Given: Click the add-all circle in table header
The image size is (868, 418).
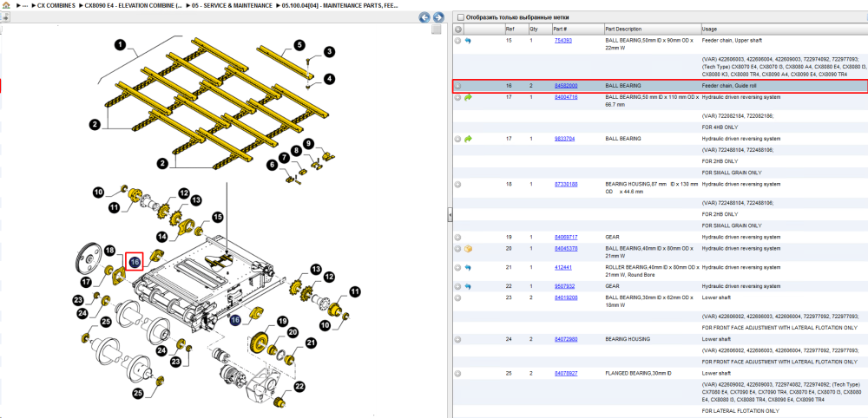Looking at the screenshot, I should [x=457, y=29].
